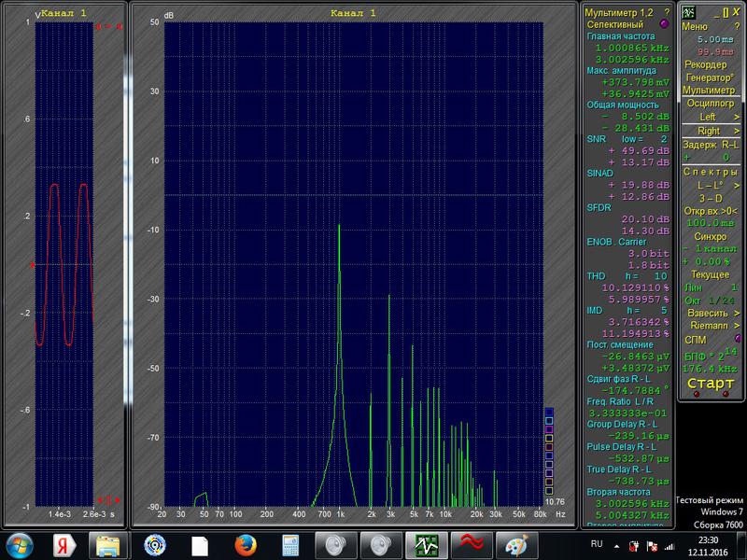Image resolution: width=747 pixels, height=560 pixels.
Task: Open the blank document taskbar icon
Action: coord(200,546)
